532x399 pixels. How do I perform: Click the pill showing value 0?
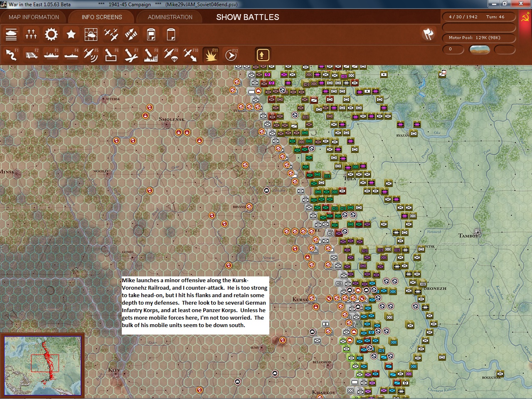453,49
